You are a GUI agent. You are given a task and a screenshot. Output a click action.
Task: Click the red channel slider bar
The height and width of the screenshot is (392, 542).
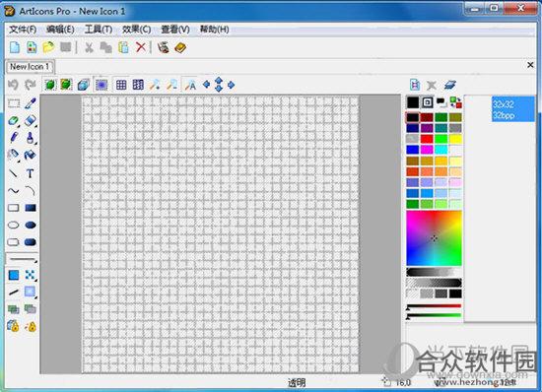[434, 306]
